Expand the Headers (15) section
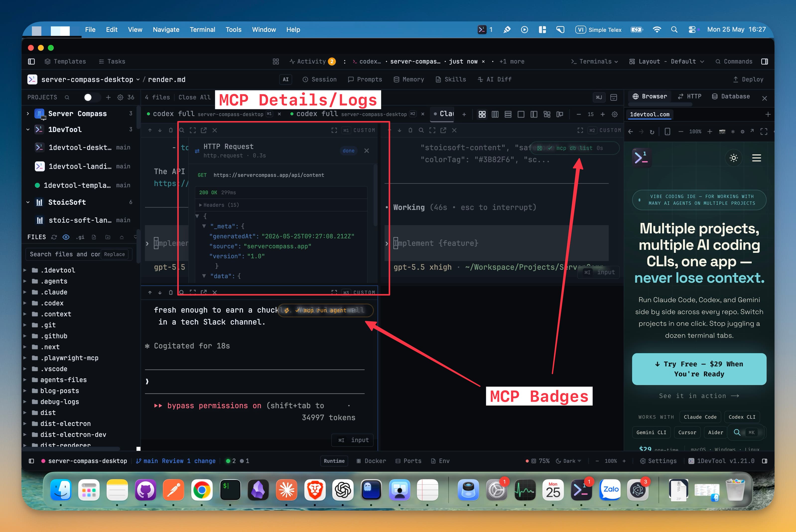 click(x=219, y=205)
